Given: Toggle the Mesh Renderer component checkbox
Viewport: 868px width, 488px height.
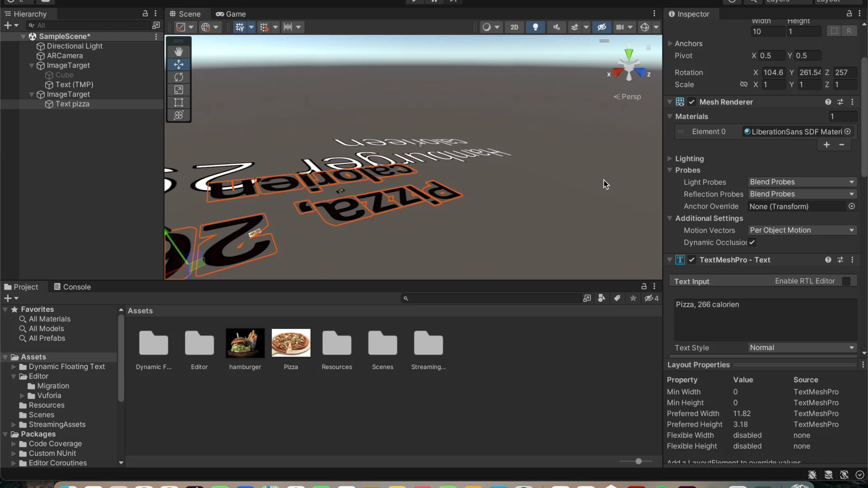Looking at the screenshot, I should tap(693, 102).
